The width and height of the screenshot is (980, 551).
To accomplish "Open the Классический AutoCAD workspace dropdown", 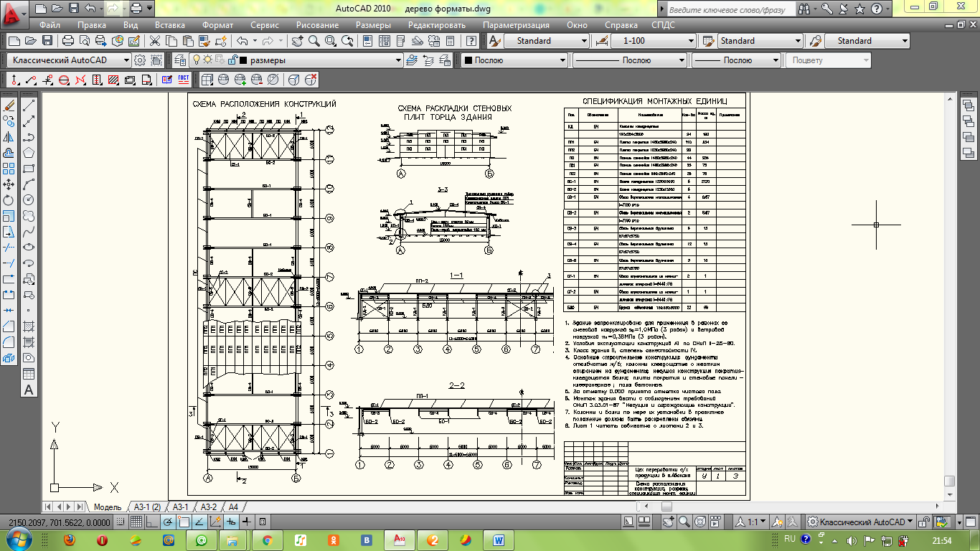I will pos(70,60).
